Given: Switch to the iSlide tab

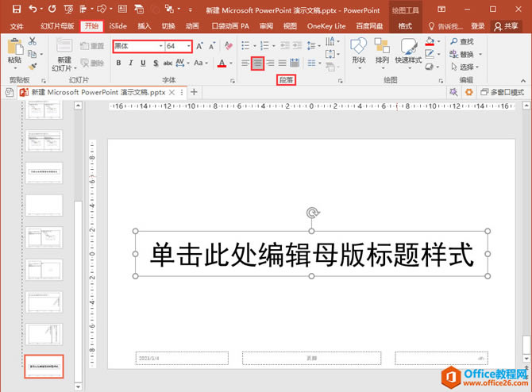Looking at the screenshot, I should click(x=118, y=26).
